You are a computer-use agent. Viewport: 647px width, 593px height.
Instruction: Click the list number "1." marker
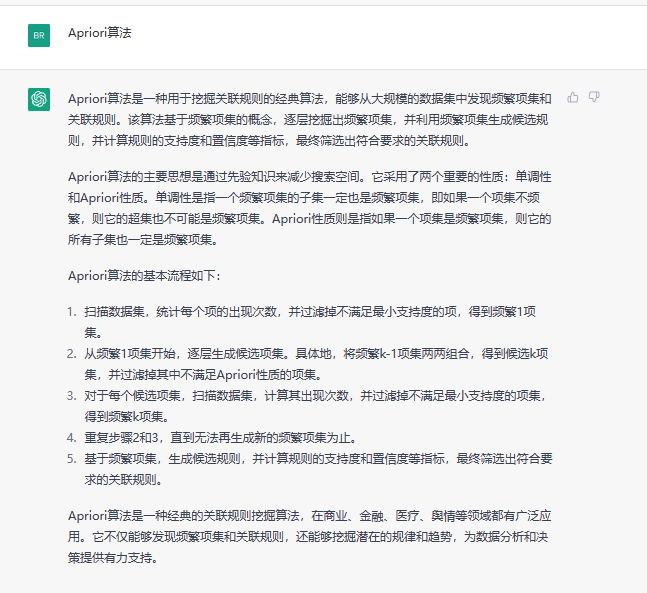[72, 312]
